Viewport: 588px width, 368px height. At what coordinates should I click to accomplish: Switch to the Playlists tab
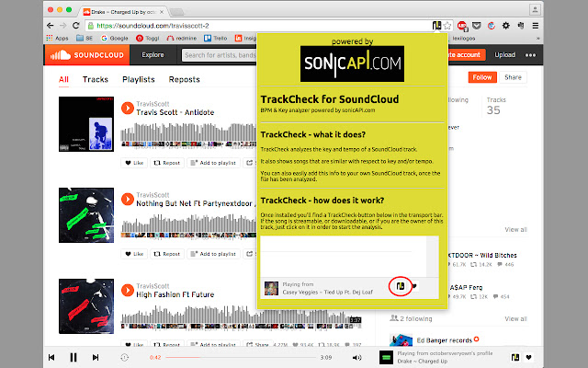click(x=139, y=79)
